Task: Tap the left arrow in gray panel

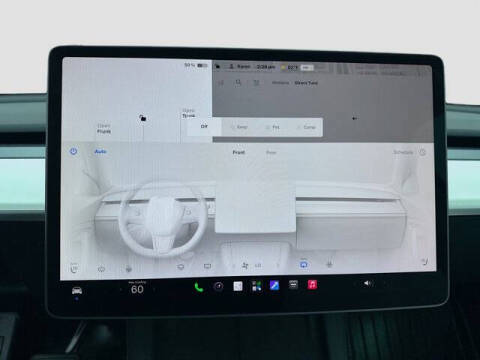Action: tap(355, 118)
